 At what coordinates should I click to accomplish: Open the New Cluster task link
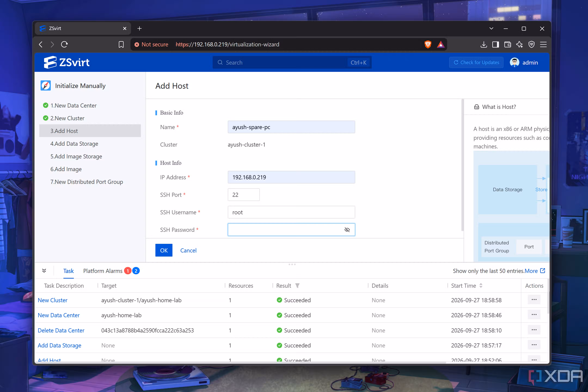[53, 300]
